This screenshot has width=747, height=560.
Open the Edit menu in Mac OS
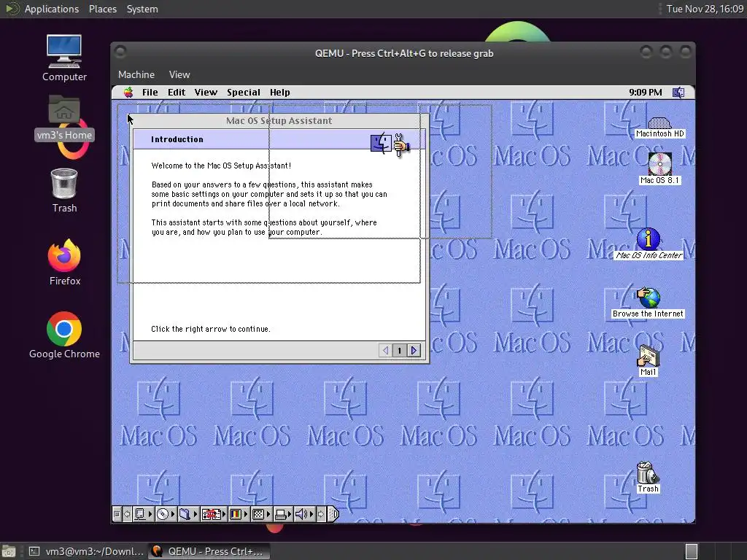(x=177, y=93)
